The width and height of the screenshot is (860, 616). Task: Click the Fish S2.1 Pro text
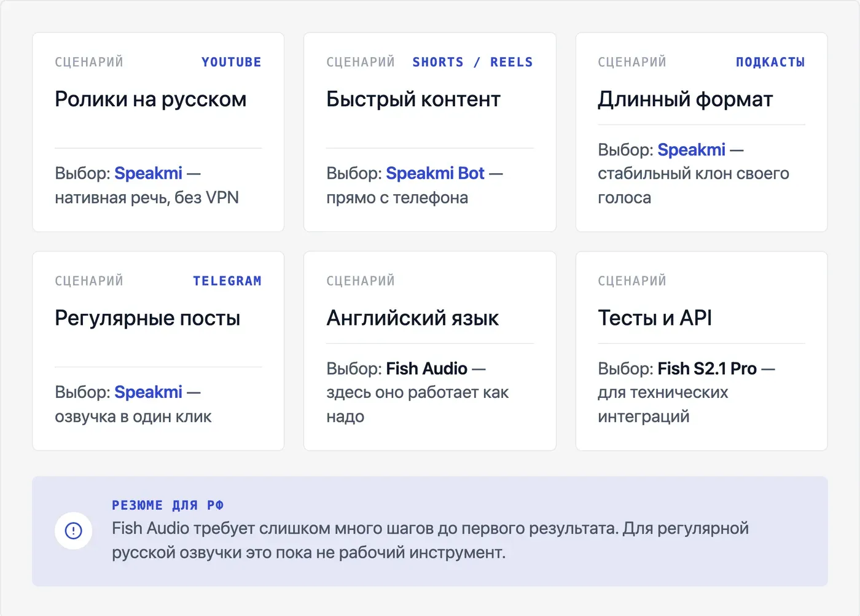point(707,368)
